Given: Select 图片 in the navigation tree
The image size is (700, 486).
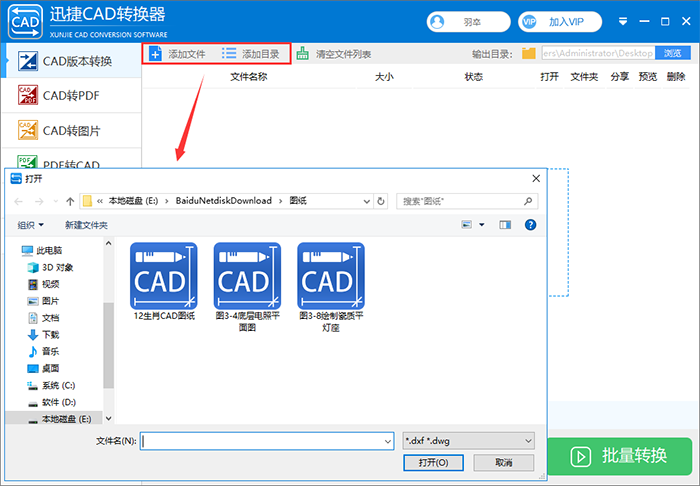Looking at the screenshot, I should pyautogui.click(x=43, y=301).
